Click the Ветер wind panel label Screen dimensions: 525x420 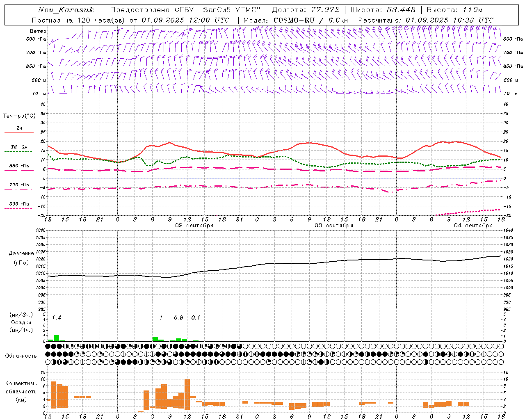(x=38, y=31)
